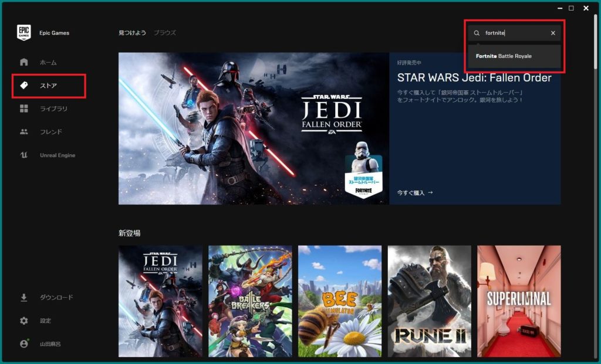601x364 pixels.
Task: Click the 新登場 section heading
Action: [130, 233]
